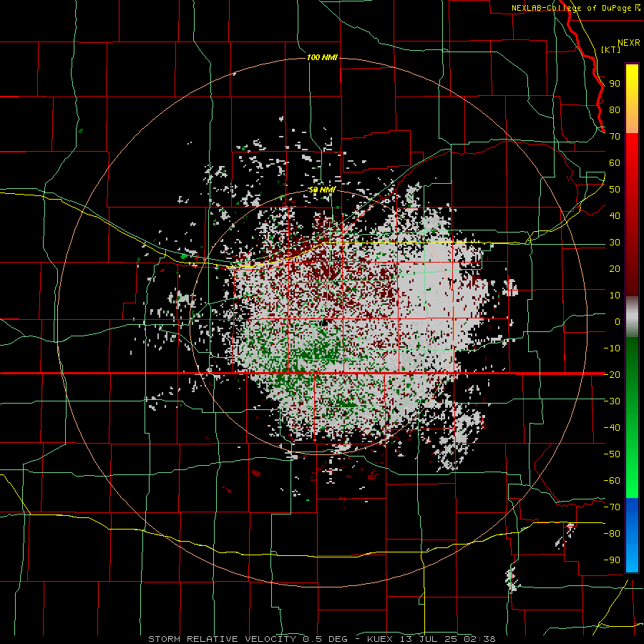Viewport: 644px width, 644px height.
Task: Select the positive 40 knot scale label
Action: tap(615, 215)
